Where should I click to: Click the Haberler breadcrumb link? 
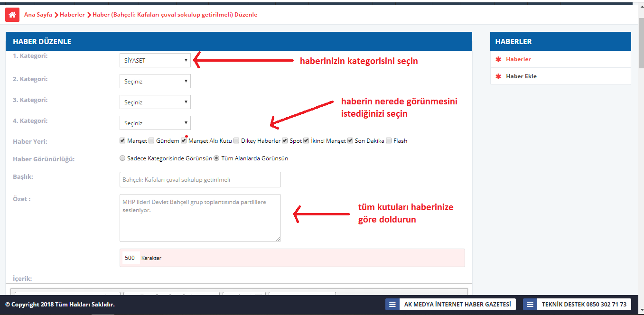pyautogui.click(x=72, y=15)
